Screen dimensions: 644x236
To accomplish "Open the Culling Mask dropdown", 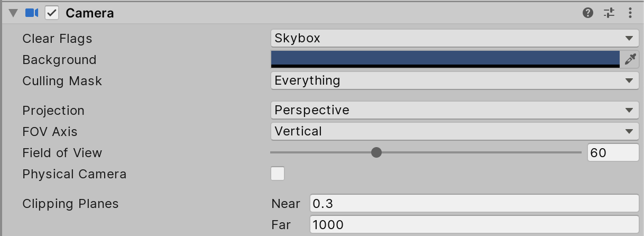I will [x=455, y=80].
